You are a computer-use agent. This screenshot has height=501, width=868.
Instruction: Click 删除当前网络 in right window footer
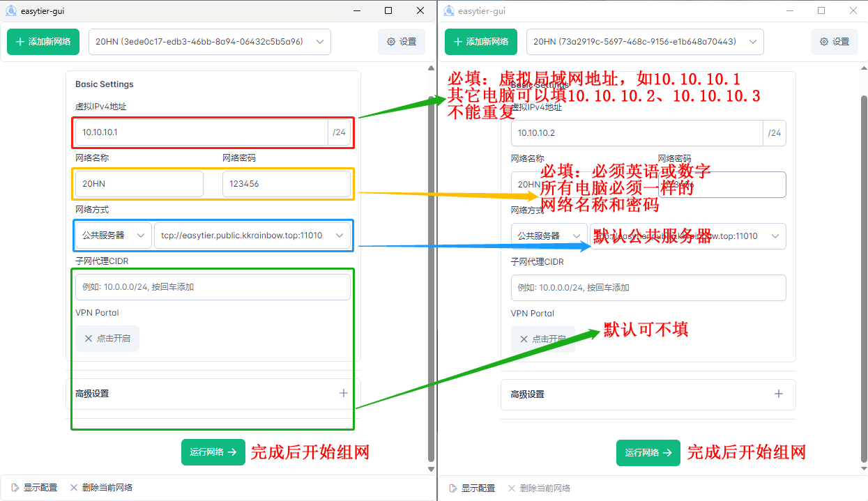tap(539, 488)
